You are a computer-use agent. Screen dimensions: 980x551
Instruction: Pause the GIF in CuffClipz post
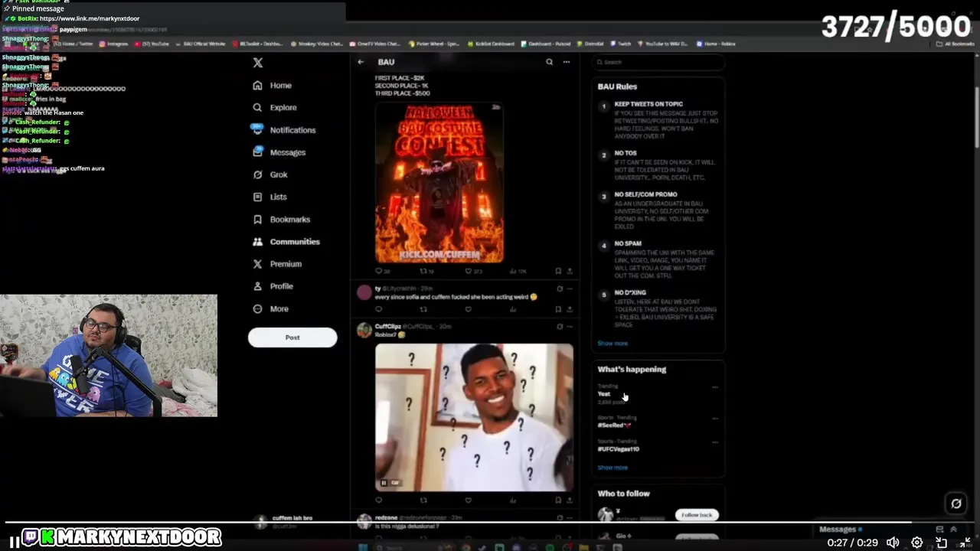click(x=384, y=483)
